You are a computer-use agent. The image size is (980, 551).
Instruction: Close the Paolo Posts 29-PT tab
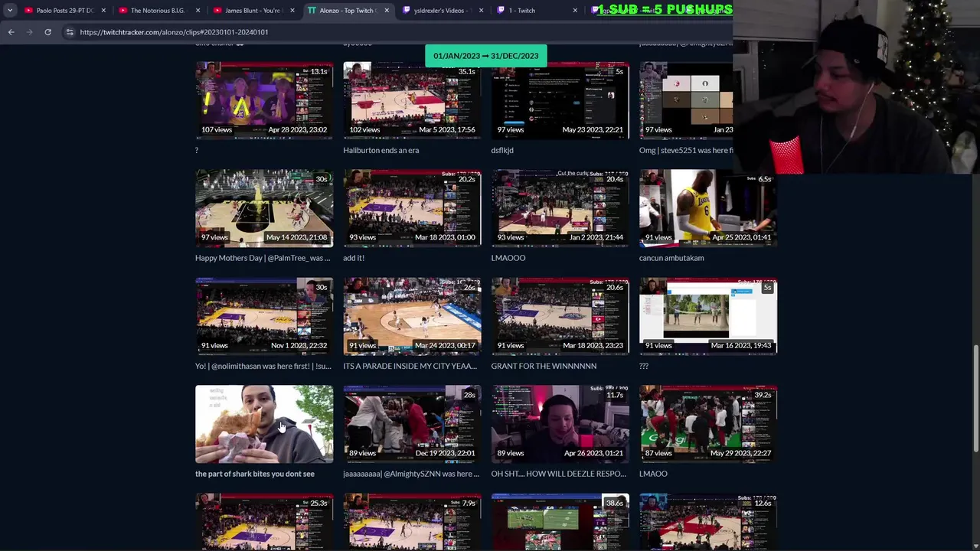(103, 11)
